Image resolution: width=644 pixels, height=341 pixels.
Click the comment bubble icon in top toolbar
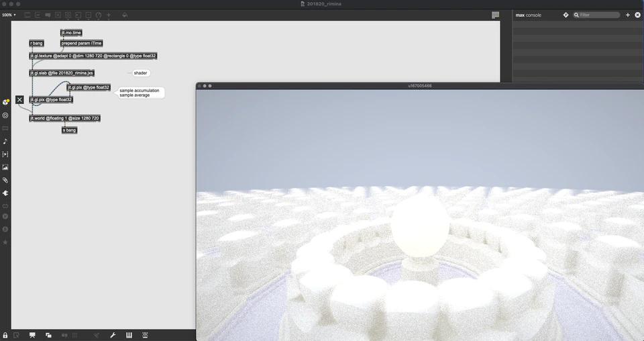48,15
